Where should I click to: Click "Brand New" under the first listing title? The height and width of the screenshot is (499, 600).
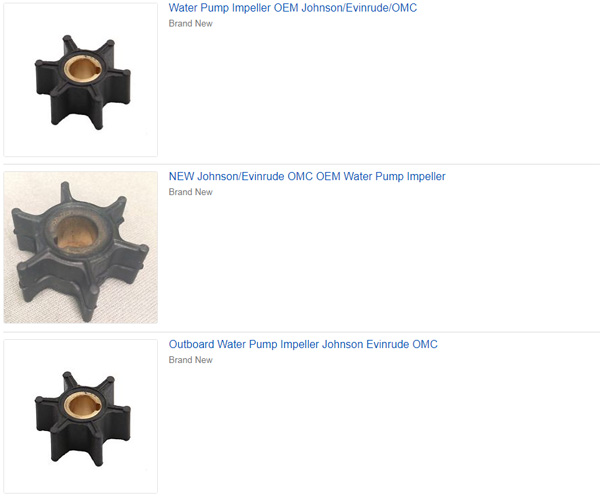click(x=191, y=23)
